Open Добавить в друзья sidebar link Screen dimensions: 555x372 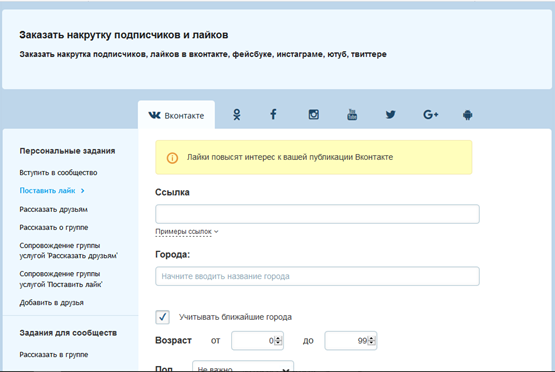point(52,303)
